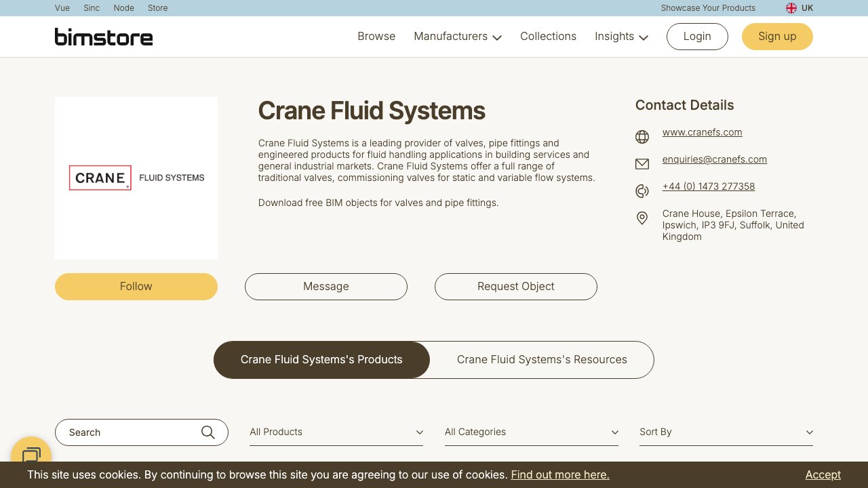
Task: Open the Sort By dropdown
Action: [726, 432]
